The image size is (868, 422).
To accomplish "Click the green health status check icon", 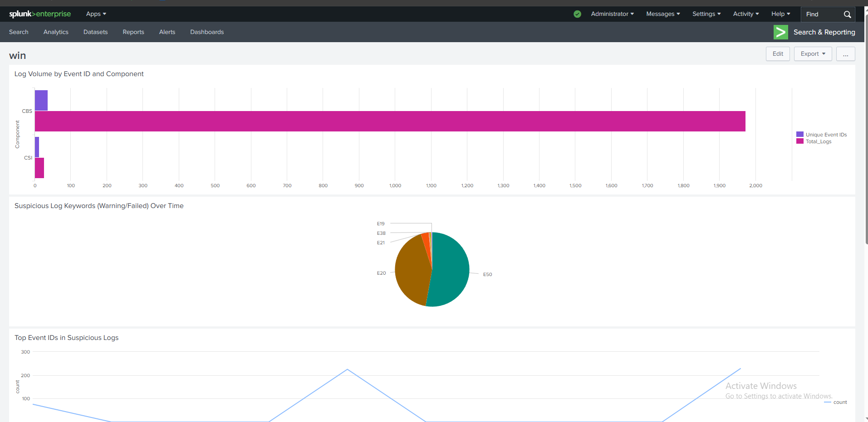I will tap(577, 14).
